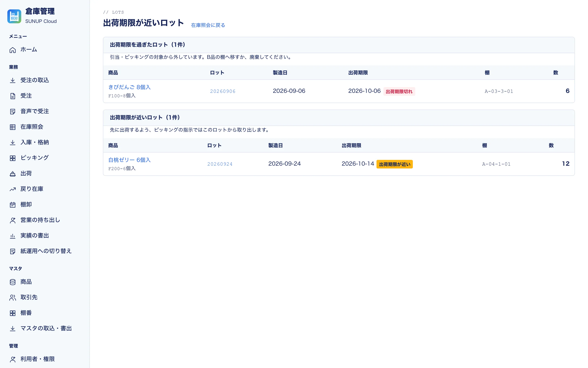The height and width of the screenshot is (368, 588).
Task: Click the grid icon beside ピッキング
Action: tap(13, 158)
